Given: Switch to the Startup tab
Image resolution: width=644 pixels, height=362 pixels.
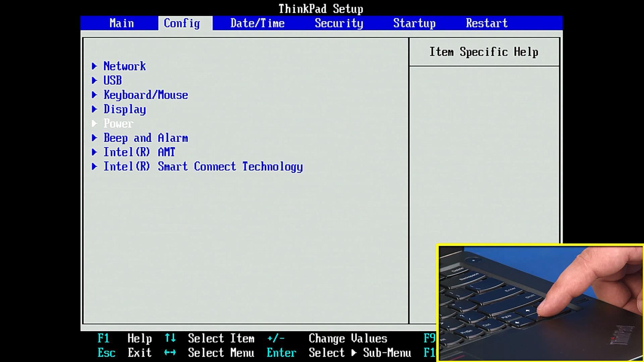Looking at the screenshot, I should [414, 23].
